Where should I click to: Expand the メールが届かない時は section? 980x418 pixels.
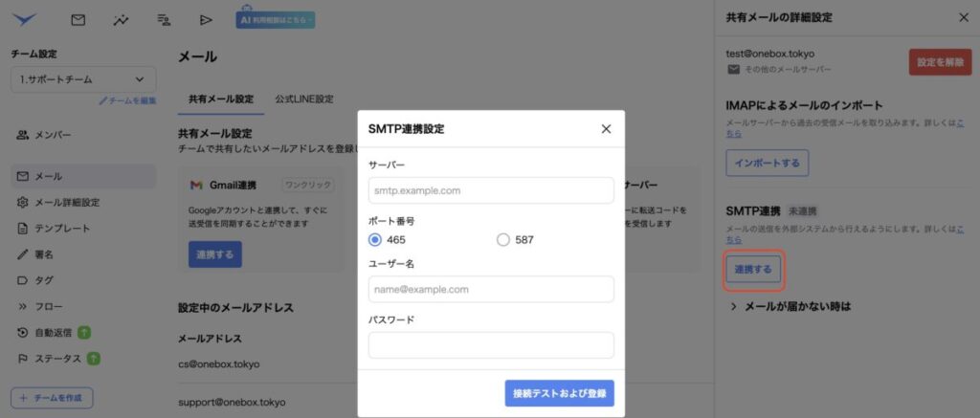click(790, 307)
